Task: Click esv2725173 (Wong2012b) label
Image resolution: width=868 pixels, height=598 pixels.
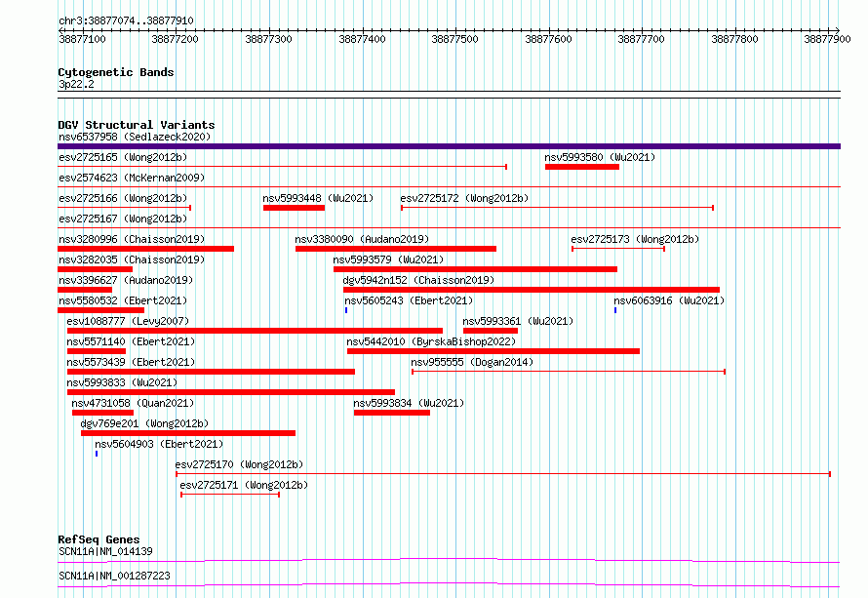Action: pos(635,239)
